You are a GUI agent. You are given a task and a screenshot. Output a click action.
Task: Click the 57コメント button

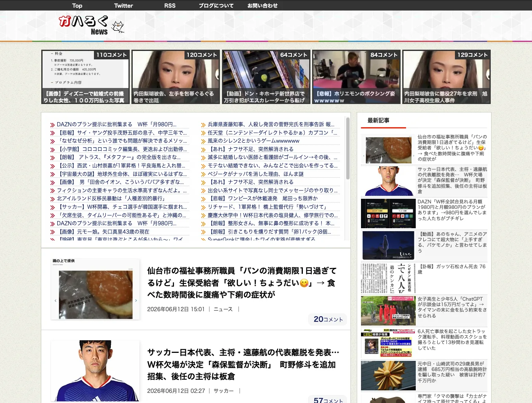[328, 400]
